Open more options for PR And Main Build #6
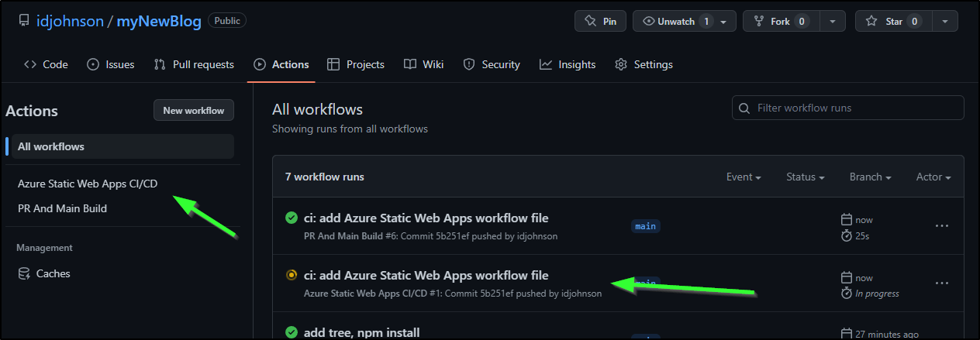 (x=942, y=226)
